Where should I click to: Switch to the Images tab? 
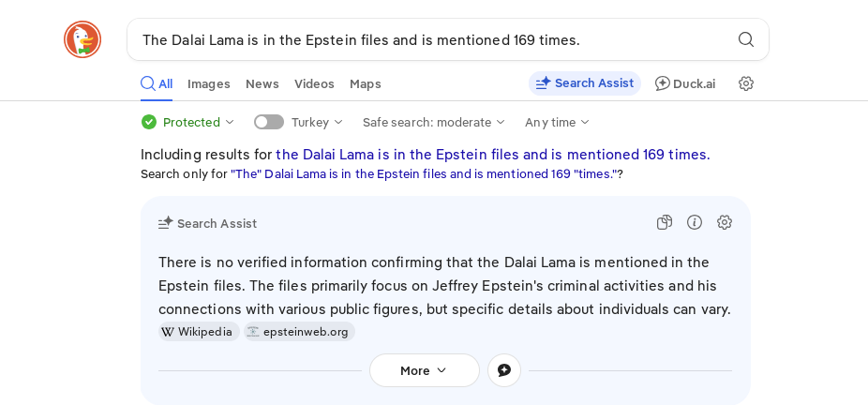pos(208,83)
